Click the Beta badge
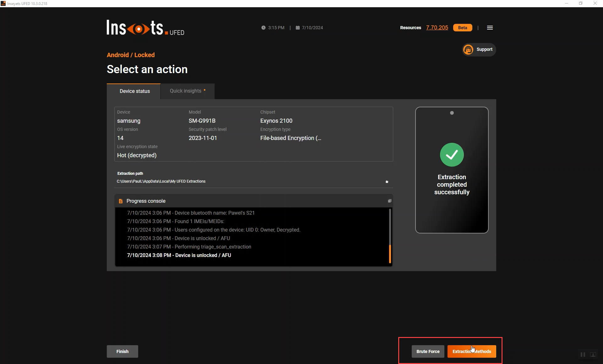This screenshot has height=364, width=603. coord(462,28)
